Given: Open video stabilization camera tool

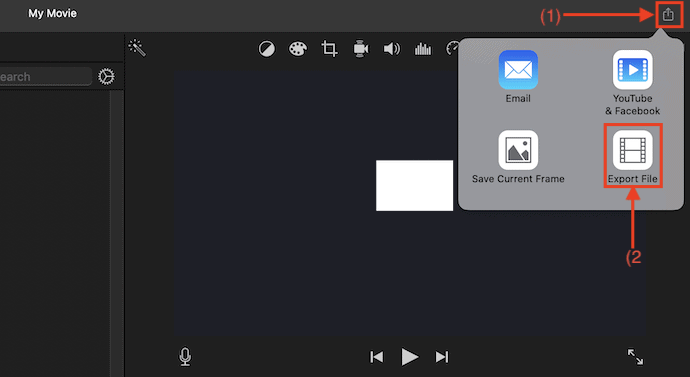Looking at the screenshot, I should pyautogui.click(x=360, y=49).
